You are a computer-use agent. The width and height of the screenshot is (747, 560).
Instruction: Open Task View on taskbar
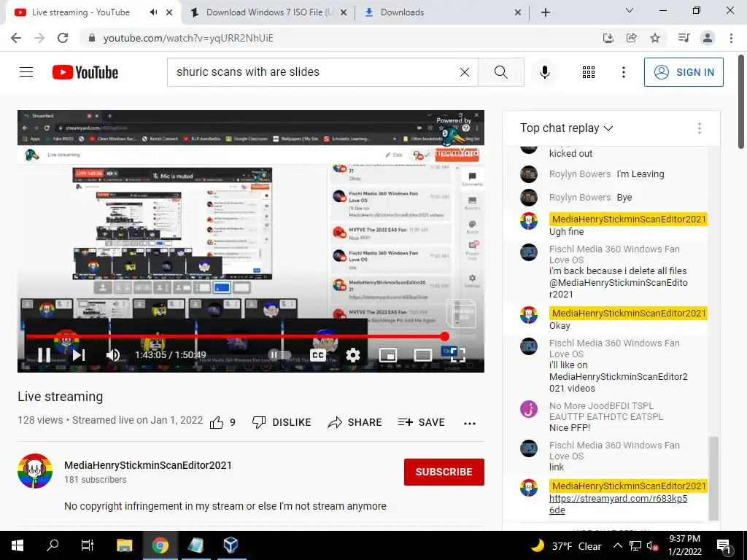[x=88, y=545]
